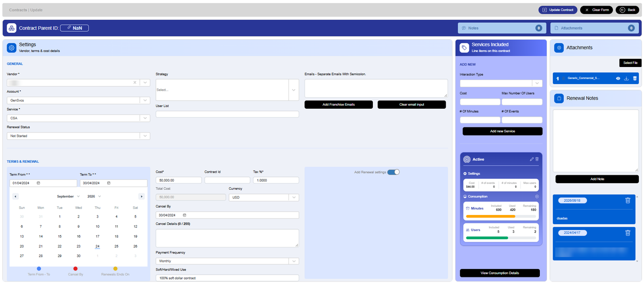Delete the renewal note containing "dsadas"
The image size is (644, 283).
point(627,200)
